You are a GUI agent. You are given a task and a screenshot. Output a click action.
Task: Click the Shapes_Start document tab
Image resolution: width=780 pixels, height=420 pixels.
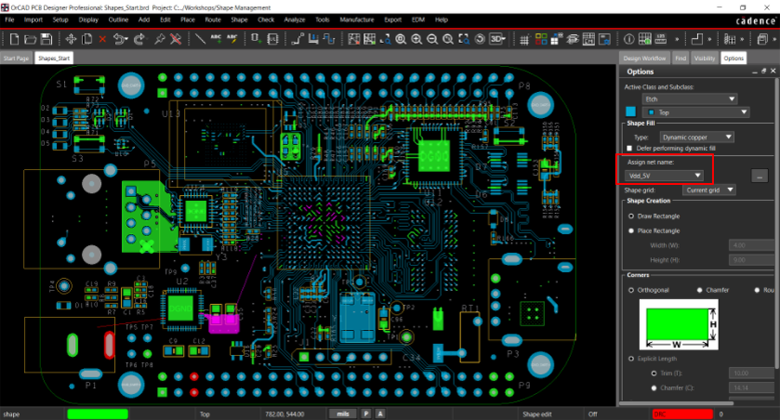coord(54,59)
